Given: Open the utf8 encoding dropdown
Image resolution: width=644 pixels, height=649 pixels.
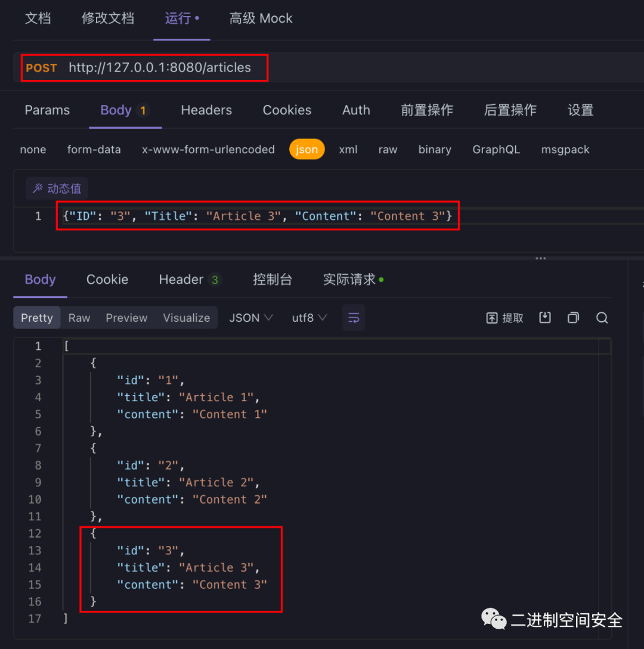Looking at the screenshot, I should pyautogui.click(x=309, y=318).
